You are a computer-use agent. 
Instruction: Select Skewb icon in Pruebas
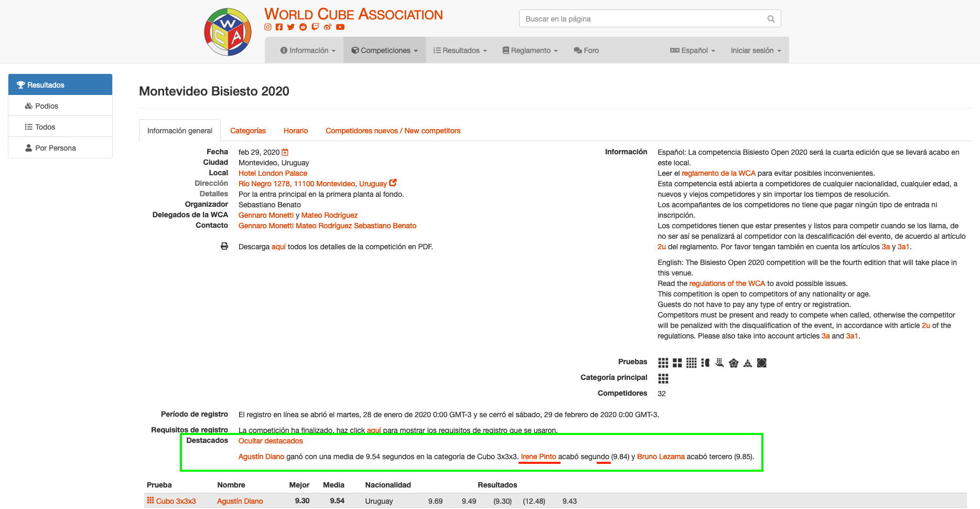pyautogui.click(x=762, y=363)
